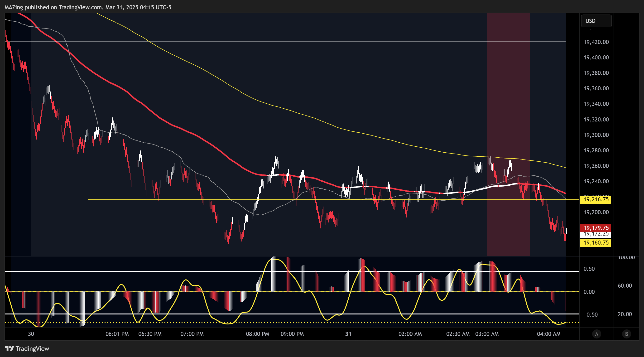Click the 02:00 AM time axis label
This screenshot has width=644, height=357.
click(410, 334)
